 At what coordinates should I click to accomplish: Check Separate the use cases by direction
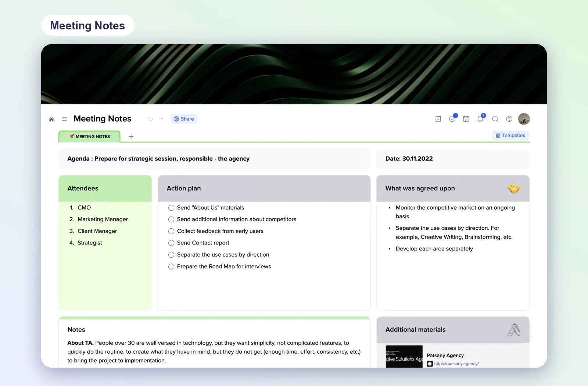(171, 255)
